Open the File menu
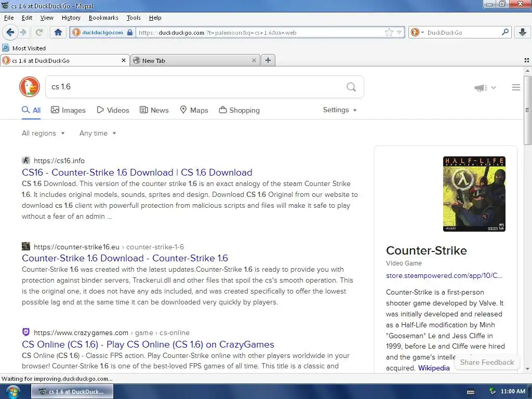Screen dimensions: 532x399 (9, 18)
